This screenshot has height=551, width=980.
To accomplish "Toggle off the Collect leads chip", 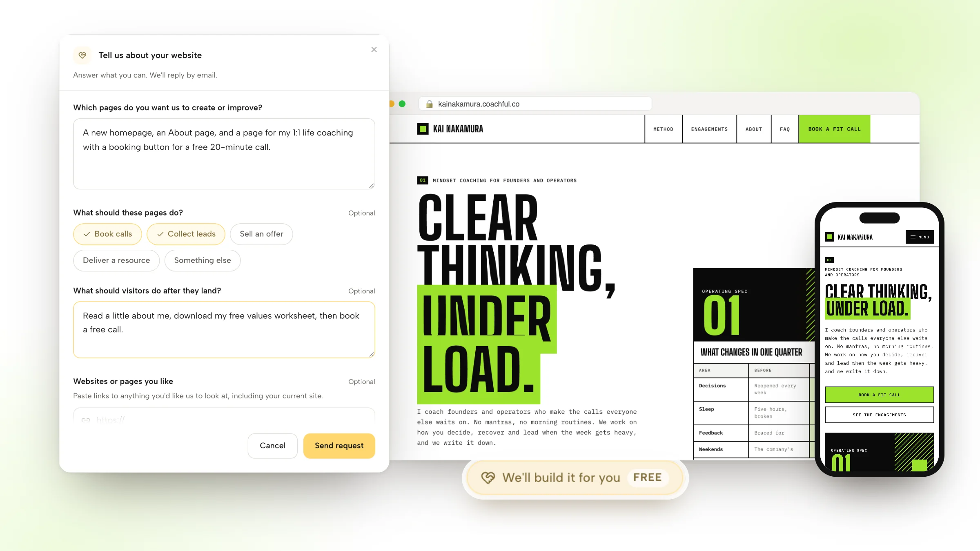I will (x=186, y=234).
